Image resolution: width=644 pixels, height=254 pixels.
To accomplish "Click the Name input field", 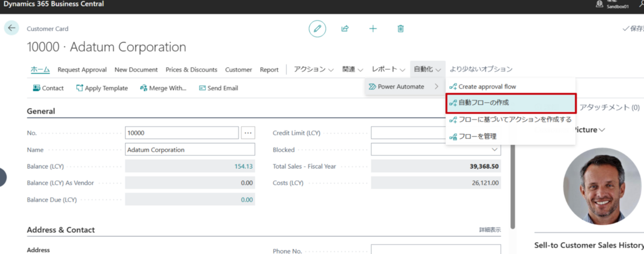I will pyautogui.click(x=190, y=150).
